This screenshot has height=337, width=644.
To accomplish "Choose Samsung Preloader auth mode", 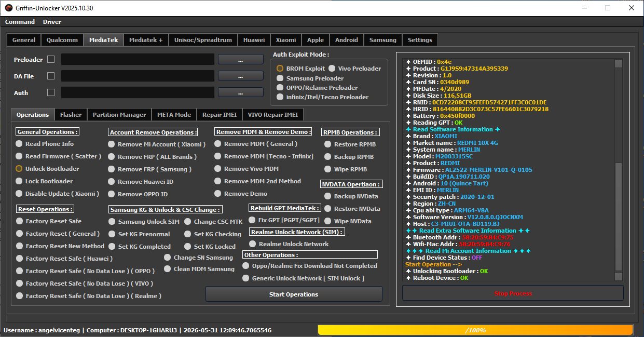I will tap(310, 78).
